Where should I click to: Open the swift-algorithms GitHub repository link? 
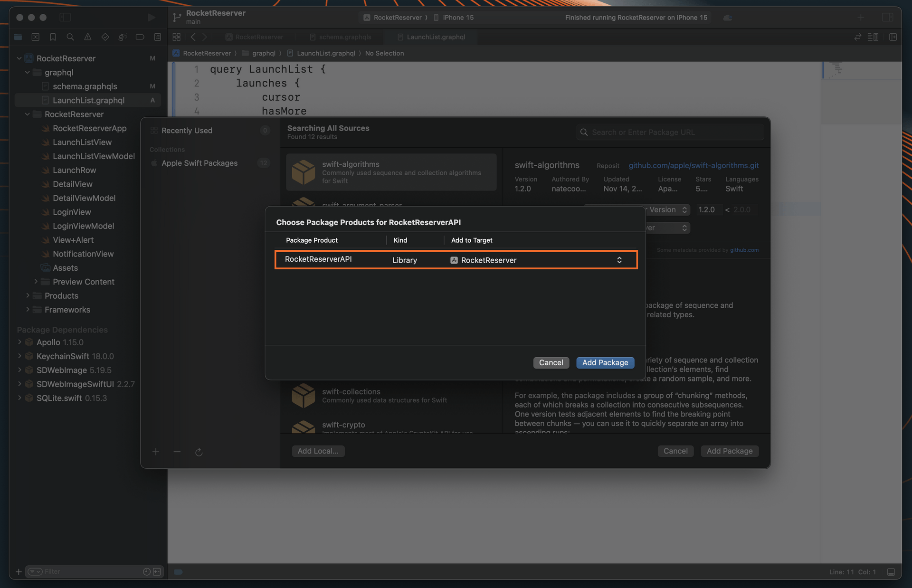(x=693, y=165)
